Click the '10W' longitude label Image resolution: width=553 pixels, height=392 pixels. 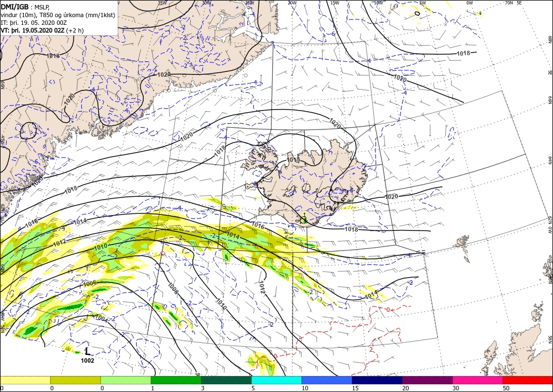[378, 3]
